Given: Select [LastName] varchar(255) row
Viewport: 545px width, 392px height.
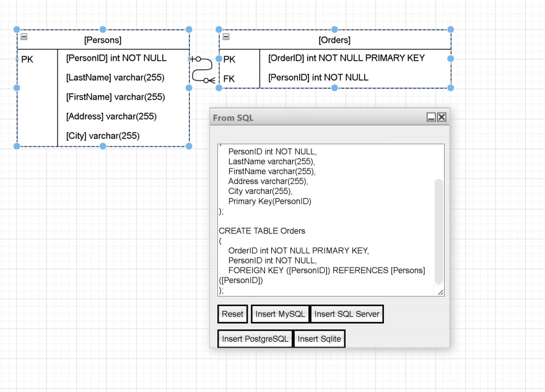Looking at the screenshot, I should [115, 77].
